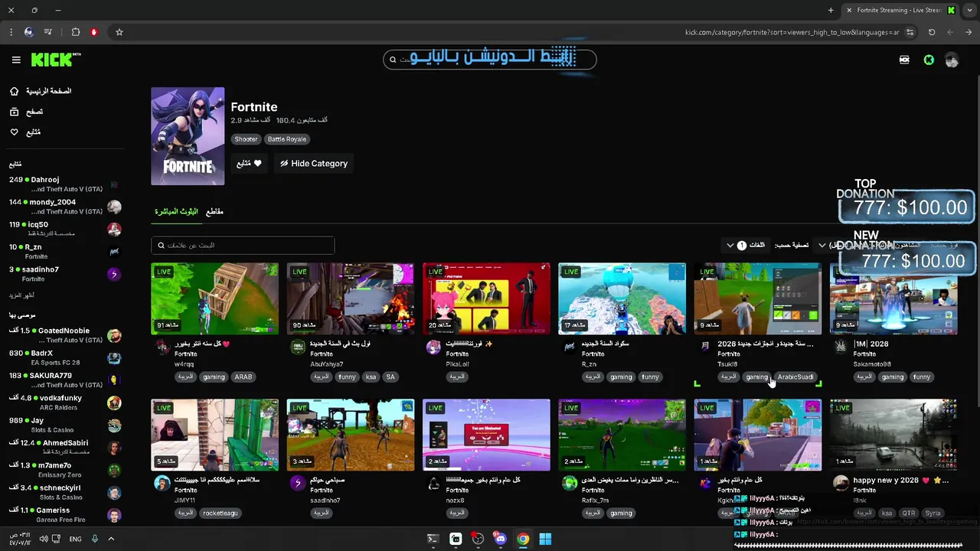This screenshot has height=551, width=980.
Task: Click the Discord icon in the taskbar
Action: tap(501, 539)
